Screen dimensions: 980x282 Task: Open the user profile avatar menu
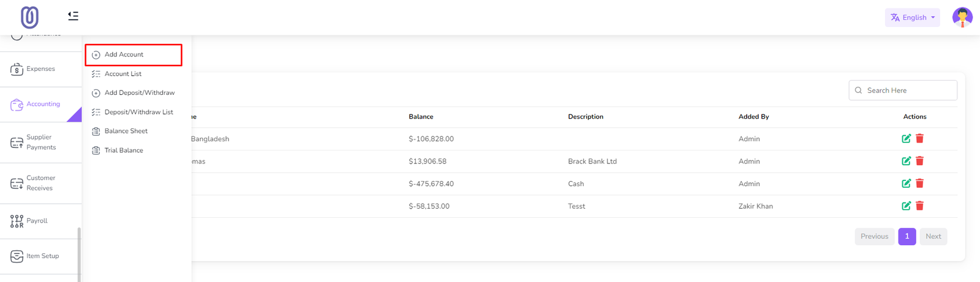point(962,17)
